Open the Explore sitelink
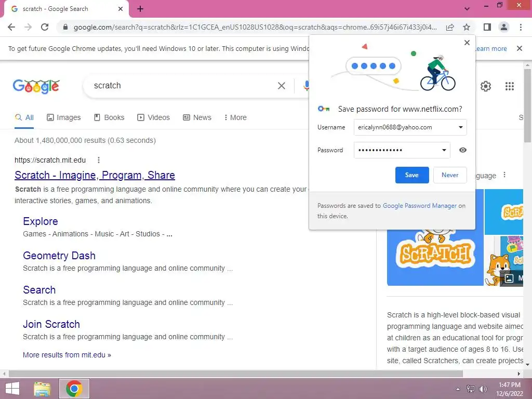The height and width of the screenshot is (399, 532). tap(41, 221)
